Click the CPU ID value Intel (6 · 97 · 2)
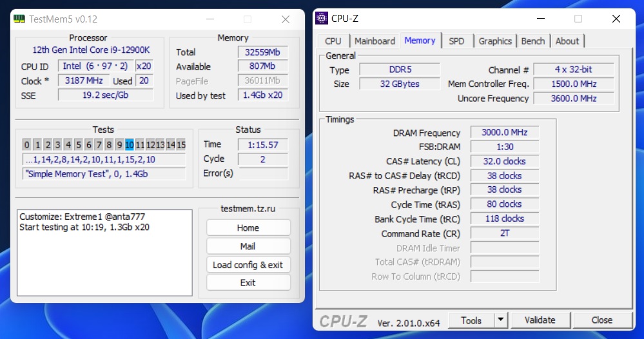The width and height of the screenshot is (644, 339). click(95, 66)
